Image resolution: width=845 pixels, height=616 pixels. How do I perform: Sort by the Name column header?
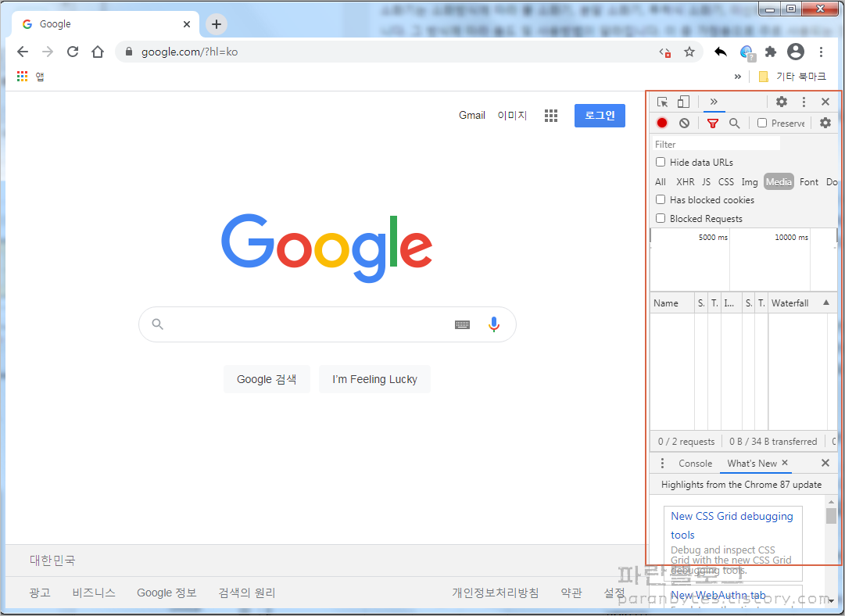[x=672, y=303]
